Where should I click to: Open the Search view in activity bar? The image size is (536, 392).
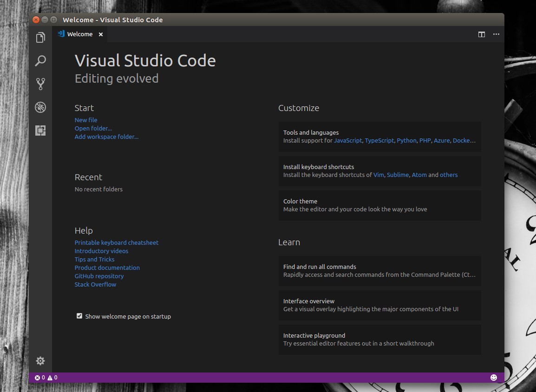pos(40,60)
